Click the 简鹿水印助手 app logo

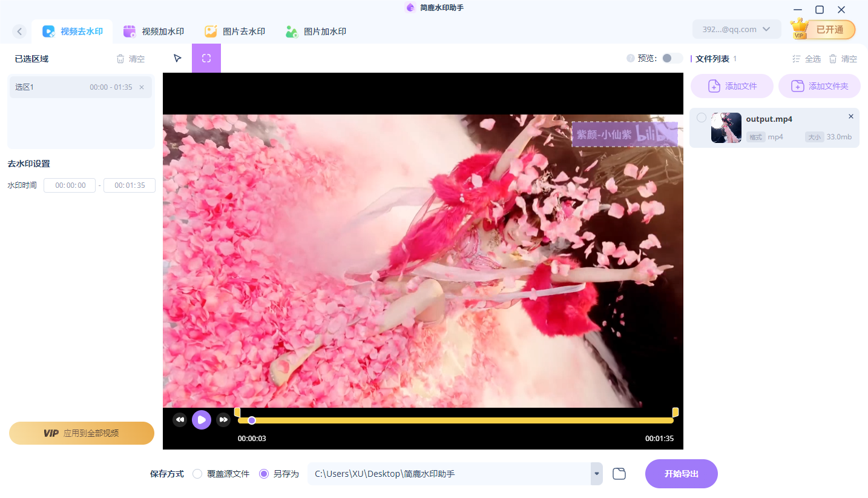point(410,8)
